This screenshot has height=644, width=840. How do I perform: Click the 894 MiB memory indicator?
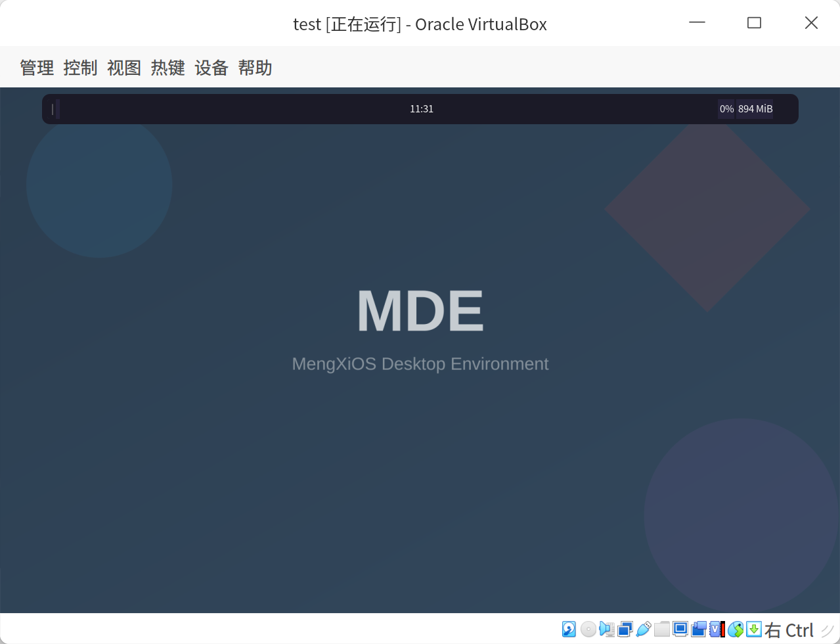tap(755, 109)
